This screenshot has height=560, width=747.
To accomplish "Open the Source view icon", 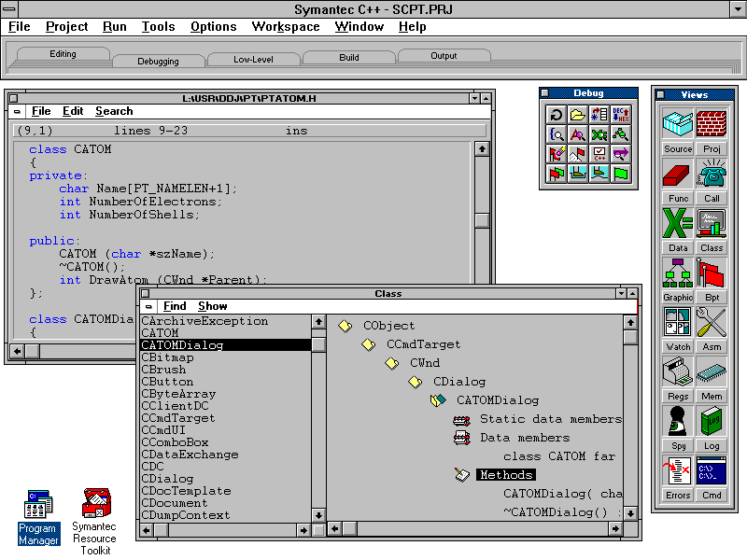I will (x=678, y=124).
